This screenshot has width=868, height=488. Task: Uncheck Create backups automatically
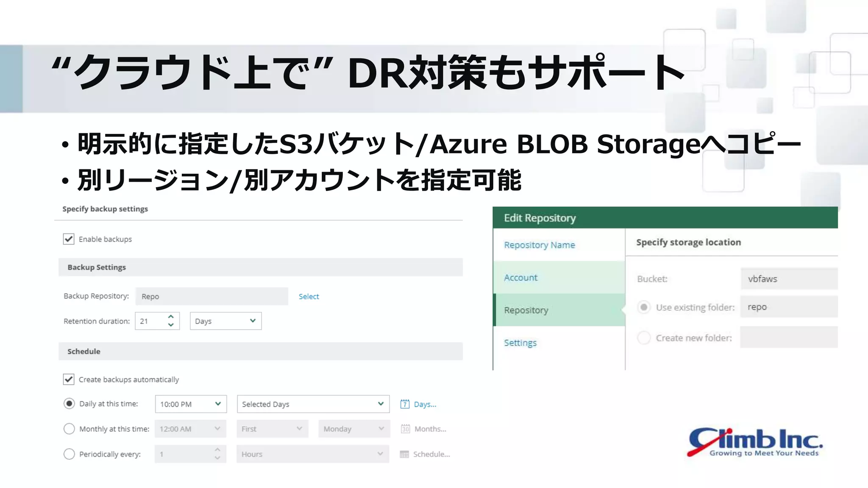(x=69, y=379)
